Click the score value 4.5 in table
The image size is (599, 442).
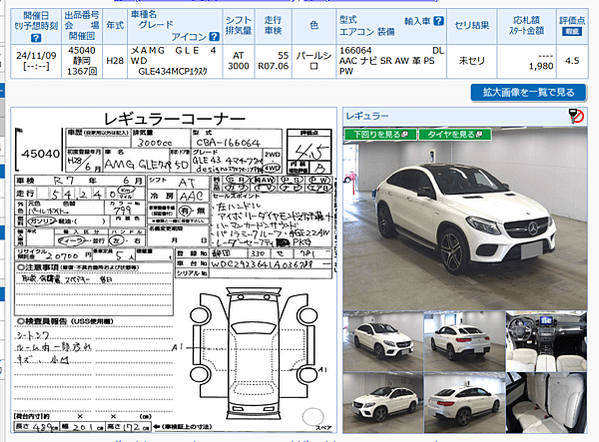(572, 61)
